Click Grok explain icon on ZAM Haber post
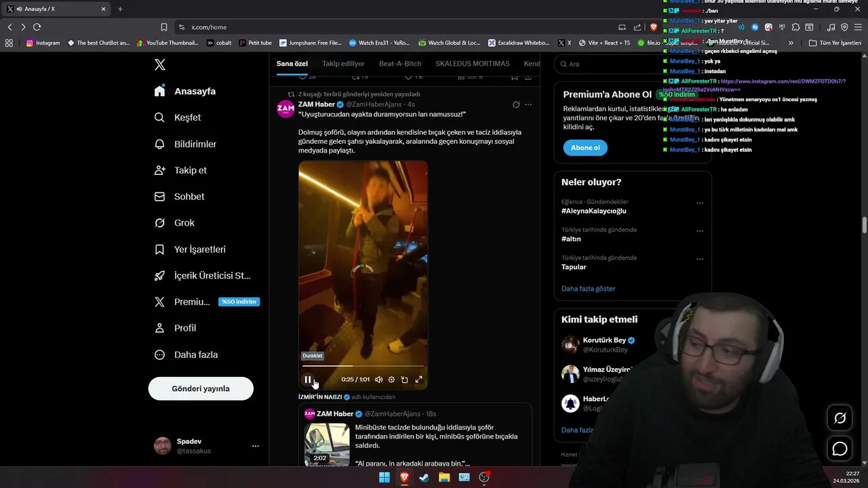Screen dimensions: 868x488 coord(516,104)
